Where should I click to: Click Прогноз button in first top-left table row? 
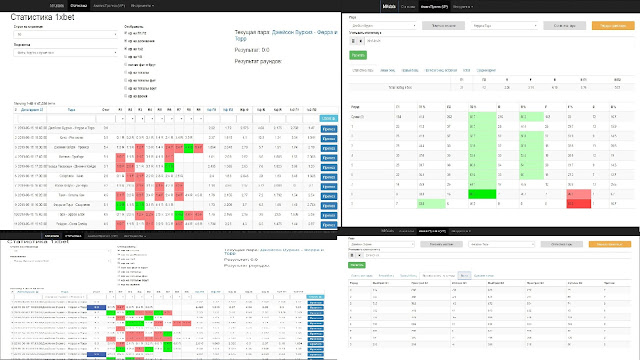point(329,129)
